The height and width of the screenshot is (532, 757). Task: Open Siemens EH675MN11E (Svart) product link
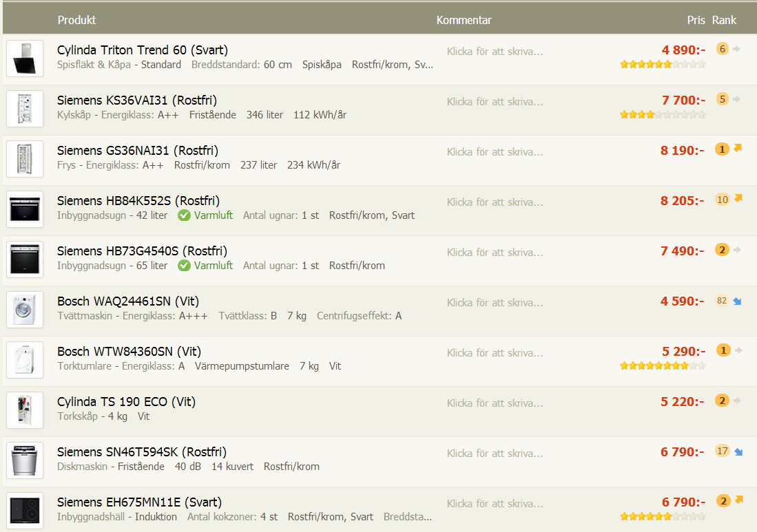coord(140,502)
